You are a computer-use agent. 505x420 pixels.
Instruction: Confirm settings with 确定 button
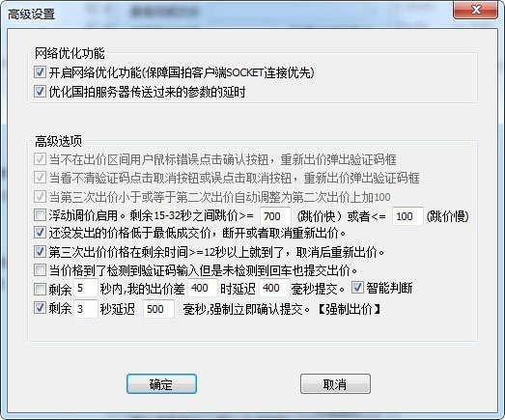click(161, 383)
